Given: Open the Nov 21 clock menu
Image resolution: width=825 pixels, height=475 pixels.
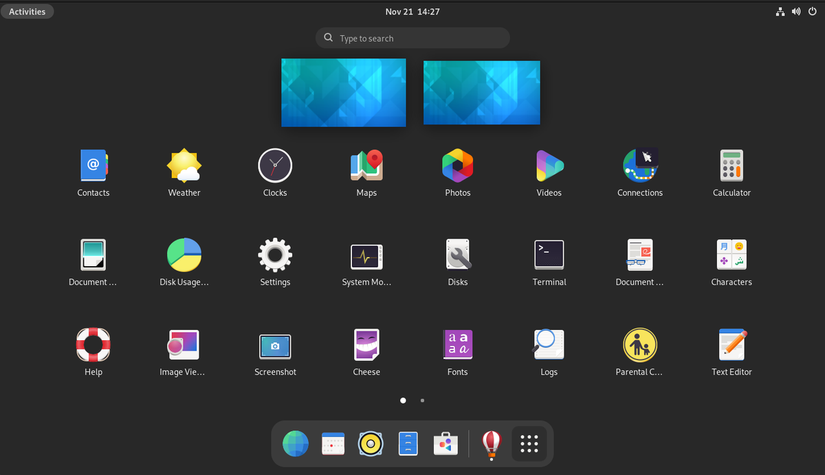Looking at the screenshot, I should pyautogui.click(x=412, y=12).
